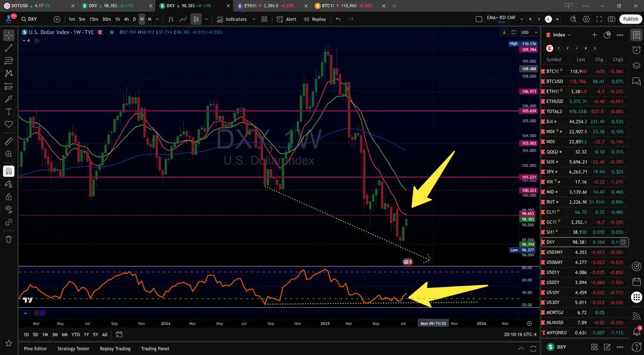
Task: Enter fullscreen chart mode
Action: [599, 19]
